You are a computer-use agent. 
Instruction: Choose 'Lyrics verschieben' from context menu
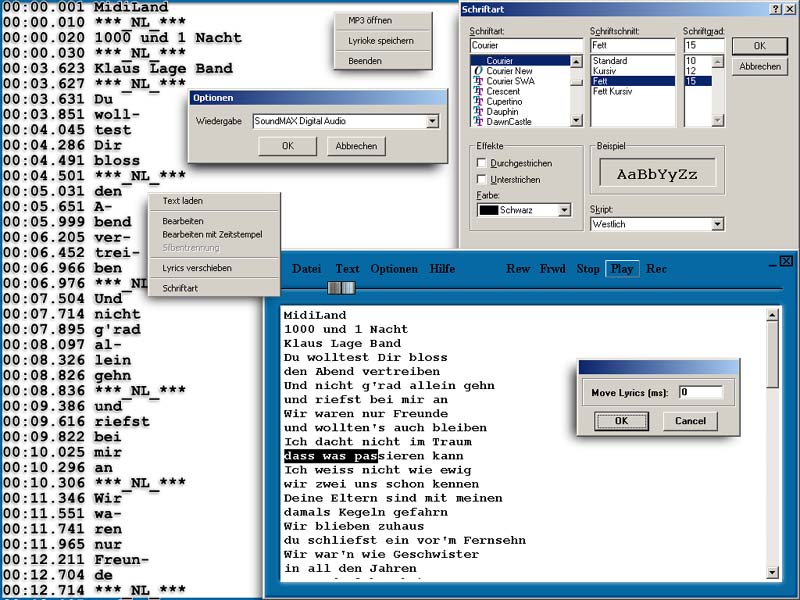click(197, 268)
